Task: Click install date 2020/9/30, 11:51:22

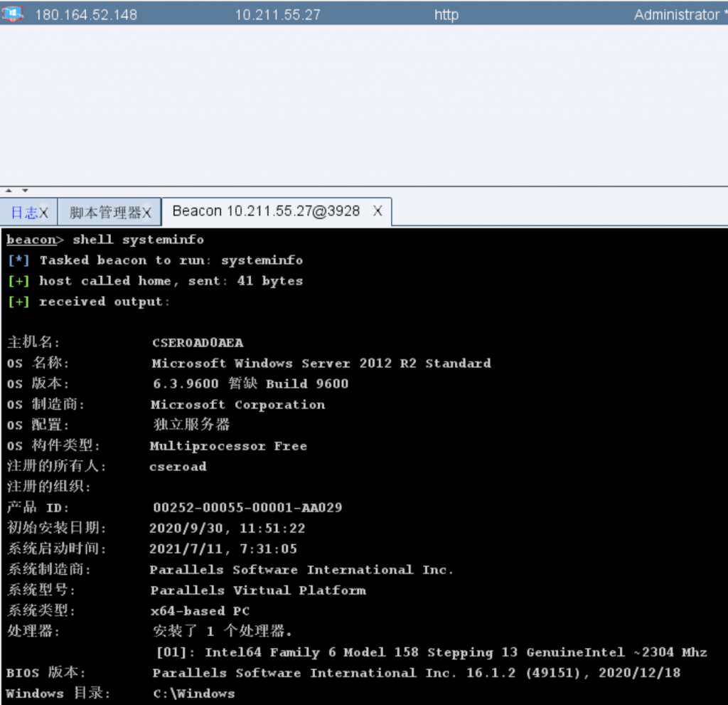Action: (x=227, y=529)
